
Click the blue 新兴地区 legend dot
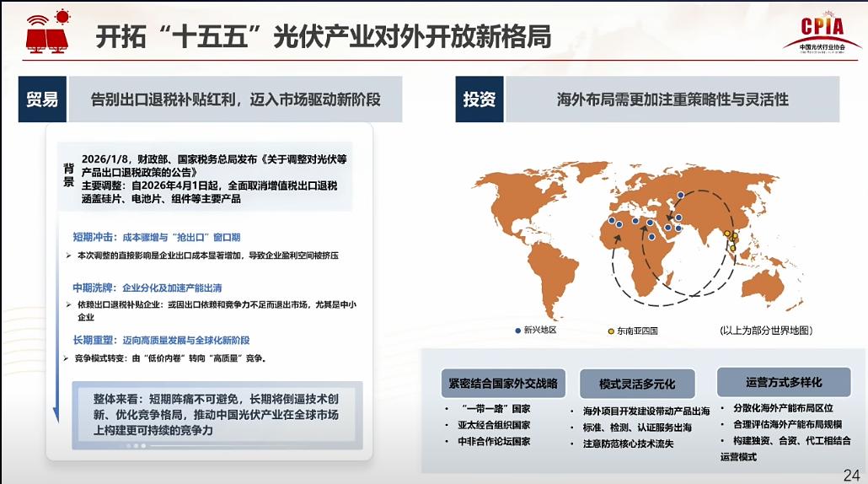[x=518, y=331]
